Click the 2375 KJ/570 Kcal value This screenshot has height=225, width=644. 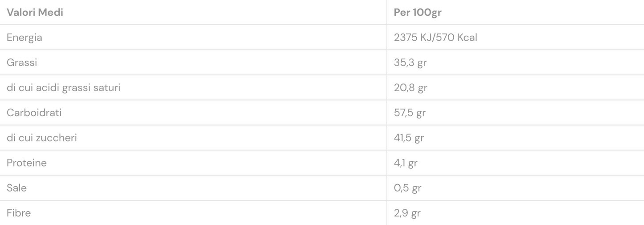[435, 37]
